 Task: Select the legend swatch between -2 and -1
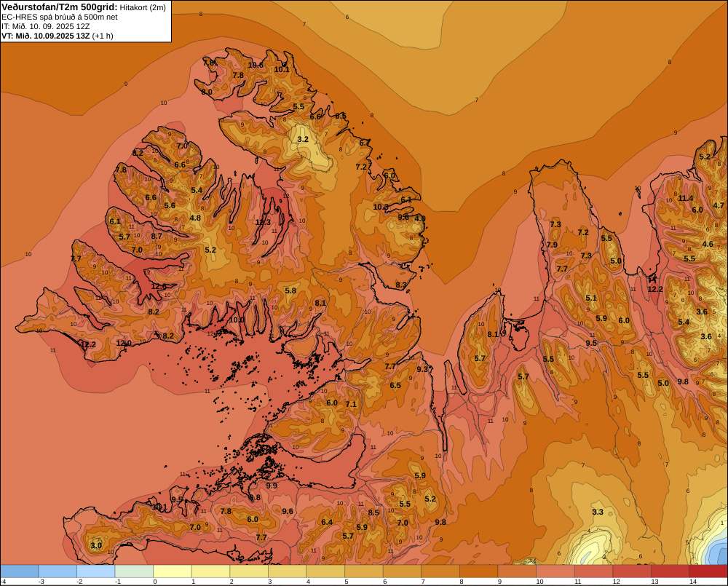[95, 571]
